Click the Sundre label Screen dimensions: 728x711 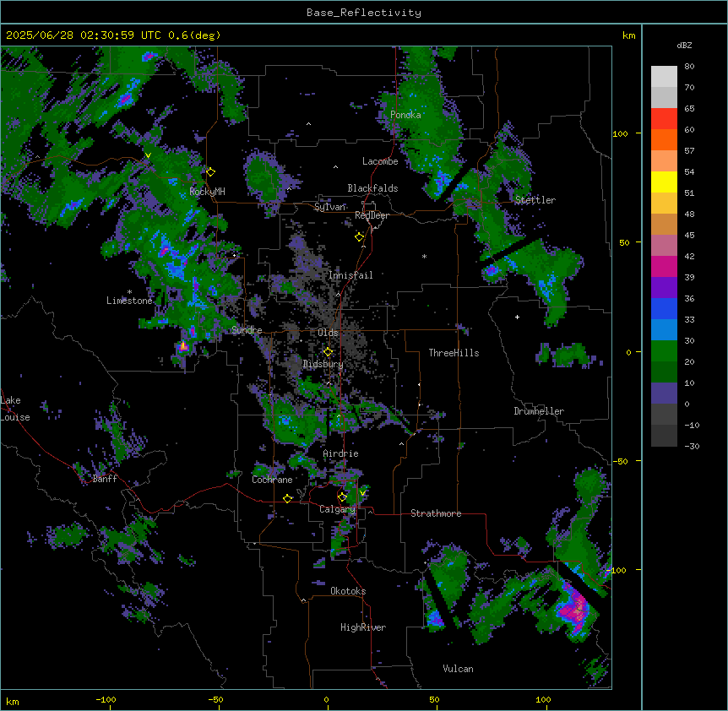(247, 330)
